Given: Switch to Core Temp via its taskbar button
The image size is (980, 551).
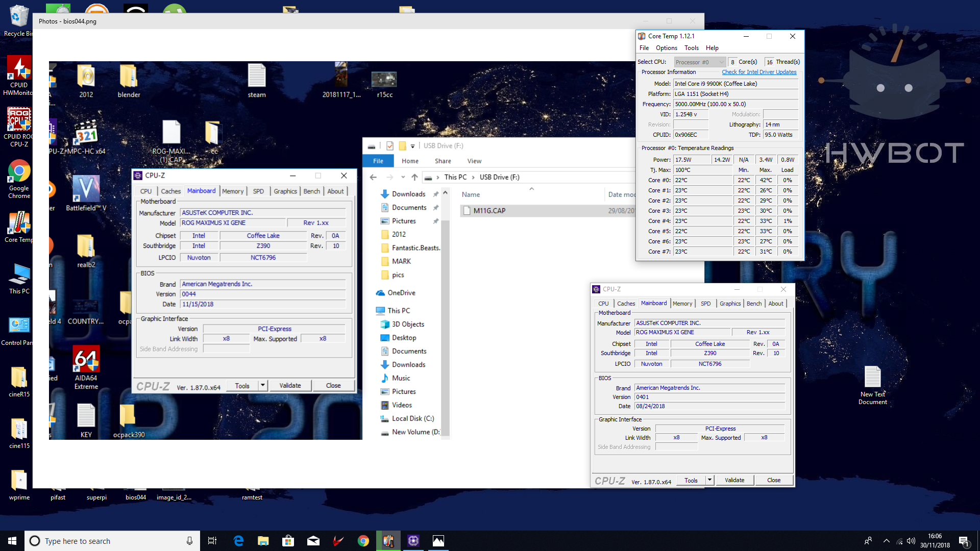Looking at the screenshot, I should pos(388,541).
